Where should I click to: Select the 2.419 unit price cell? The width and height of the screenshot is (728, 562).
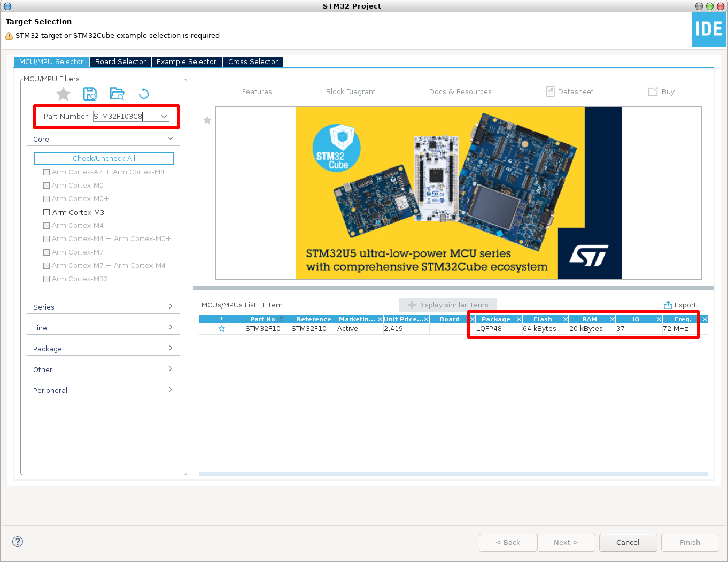coord(406,329)
